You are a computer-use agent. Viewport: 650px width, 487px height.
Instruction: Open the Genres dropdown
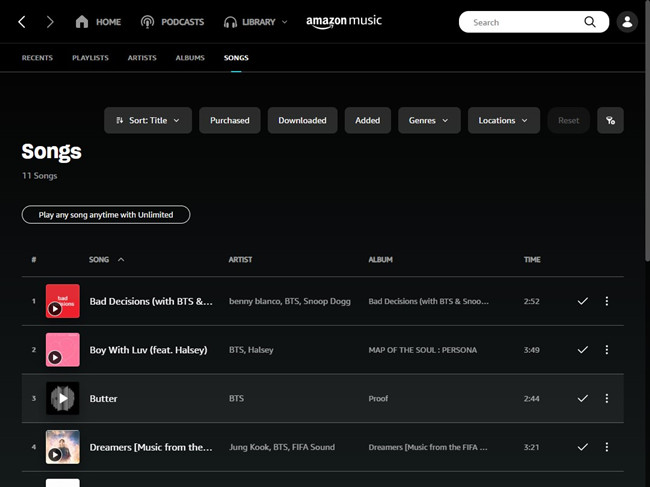[x=429, y=121]
